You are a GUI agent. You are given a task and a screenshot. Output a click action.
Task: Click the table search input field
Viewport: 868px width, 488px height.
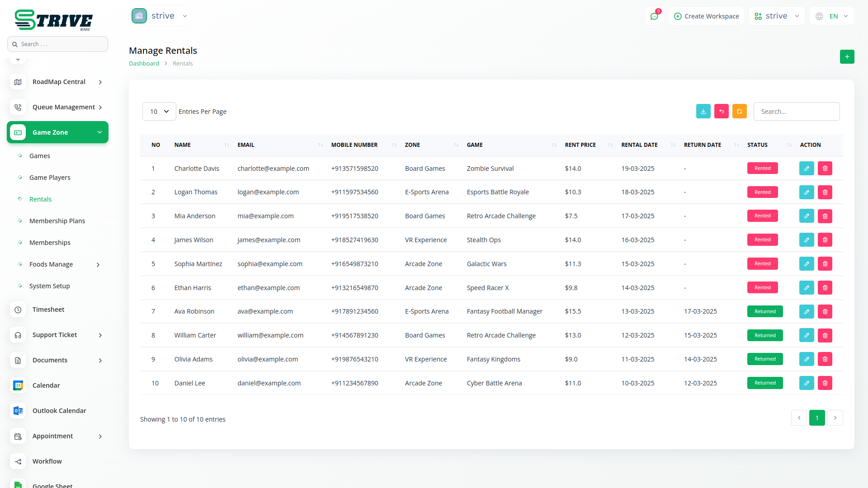point(796,111)
